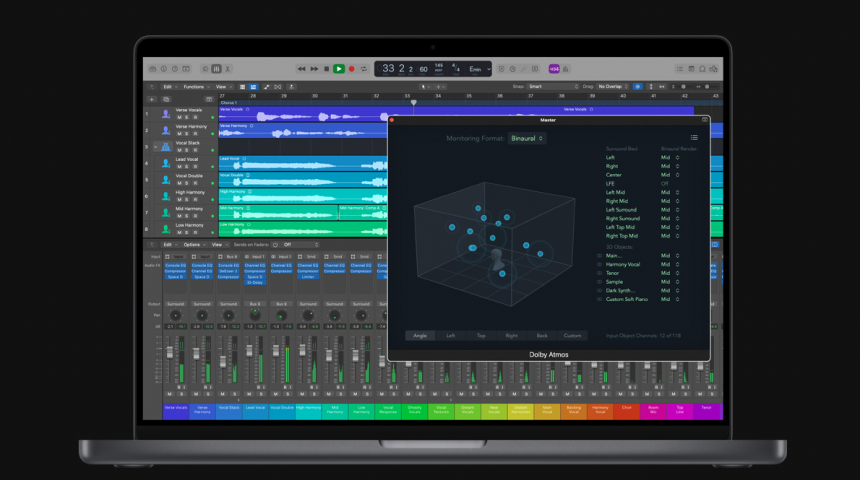Start playback with the green Play button
Image resolution: width=860 pixels, height=480 pixels.
pyautogui.click(x=339, y=69)
